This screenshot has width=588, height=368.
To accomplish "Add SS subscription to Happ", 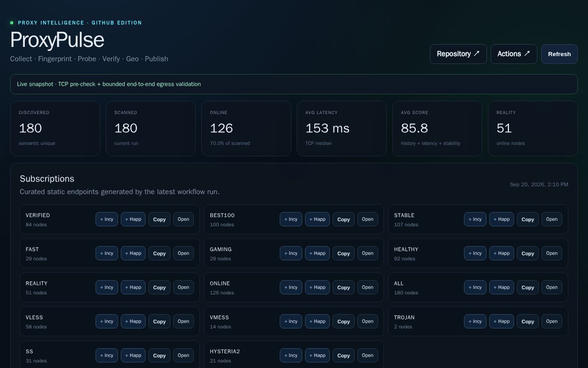I will [133, 356].
